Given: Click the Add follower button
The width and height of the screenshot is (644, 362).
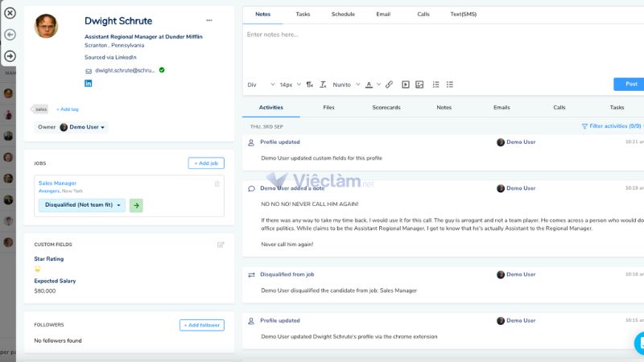Looking at the screenshot, I should 202,325.
